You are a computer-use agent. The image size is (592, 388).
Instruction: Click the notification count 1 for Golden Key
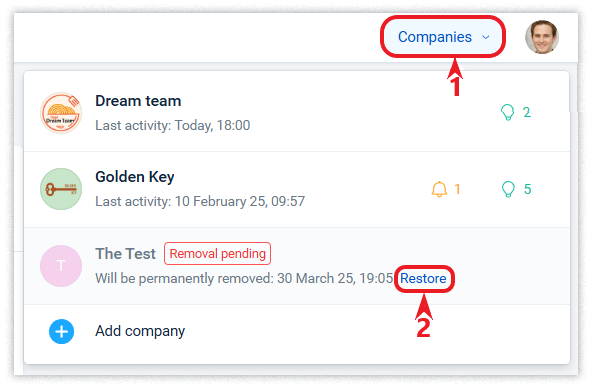(457, 189)
